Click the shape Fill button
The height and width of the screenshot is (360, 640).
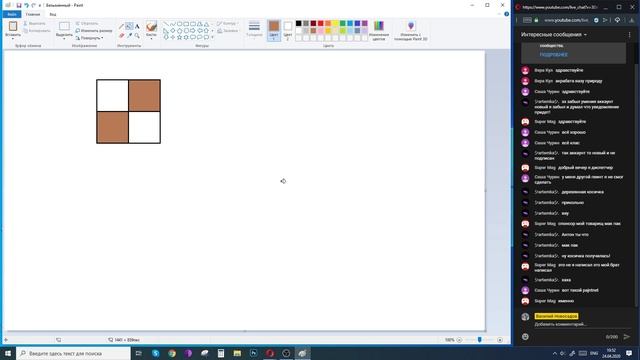pyautogui.click(x=228, y=31)
